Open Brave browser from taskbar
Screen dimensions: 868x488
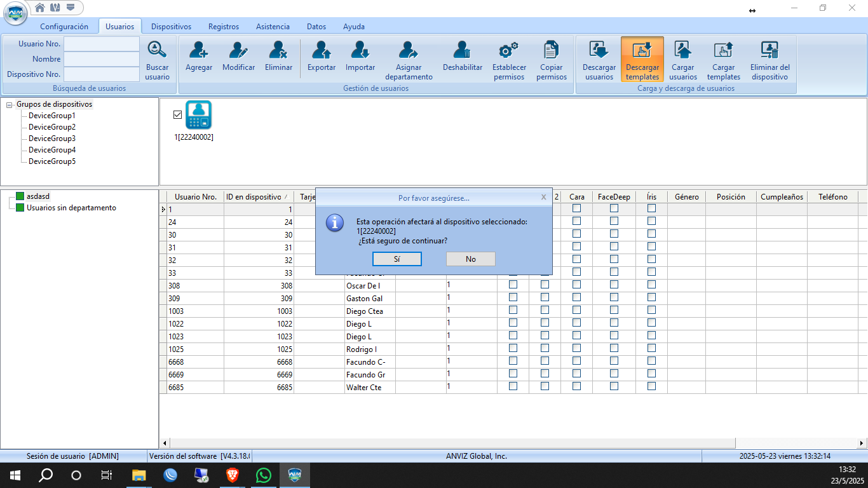click(x=232, y=475)
